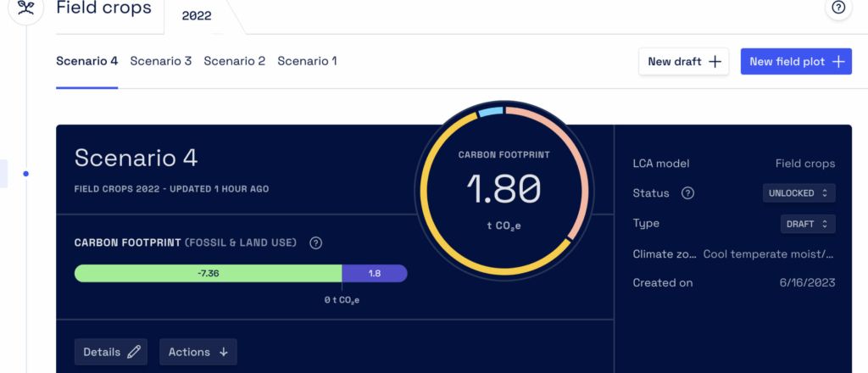Click the field crops sprout icon
This screenshot has height=373, width=868.
click(x=26, y=7)
